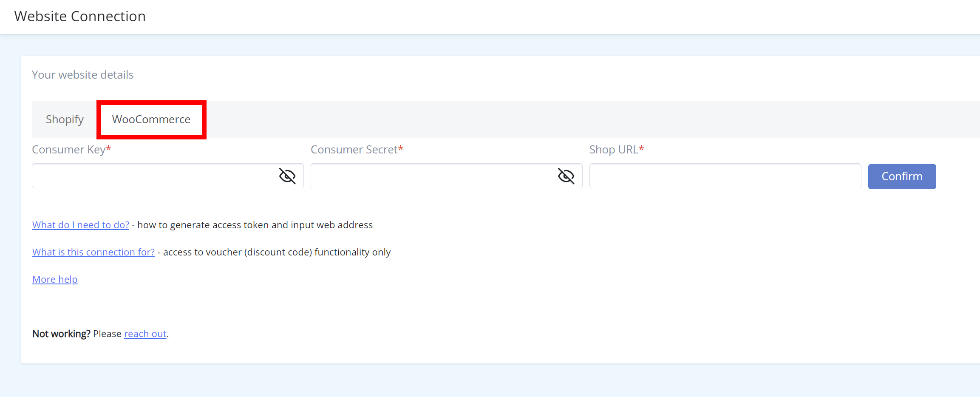The width and height of the screenshot is (980, 397).
Task: Click the 'Shop URL' field label
Action: (x=617, y=150)
